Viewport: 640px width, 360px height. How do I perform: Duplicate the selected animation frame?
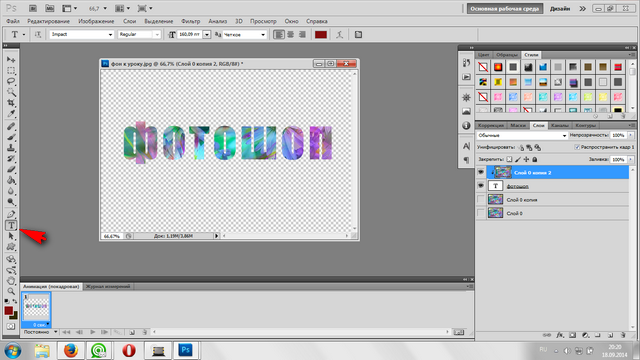coord(132,332)
